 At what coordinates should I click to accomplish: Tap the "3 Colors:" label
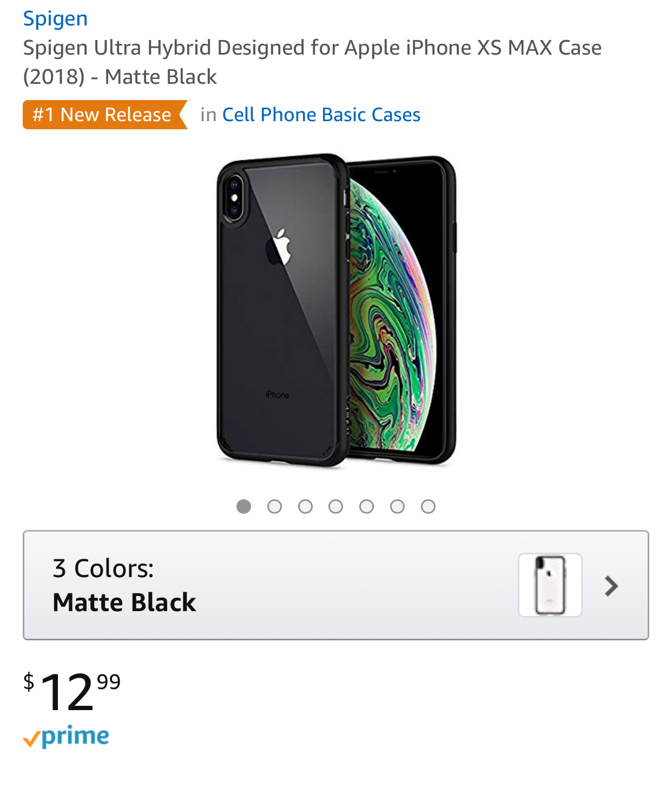(x=103, y=568)
